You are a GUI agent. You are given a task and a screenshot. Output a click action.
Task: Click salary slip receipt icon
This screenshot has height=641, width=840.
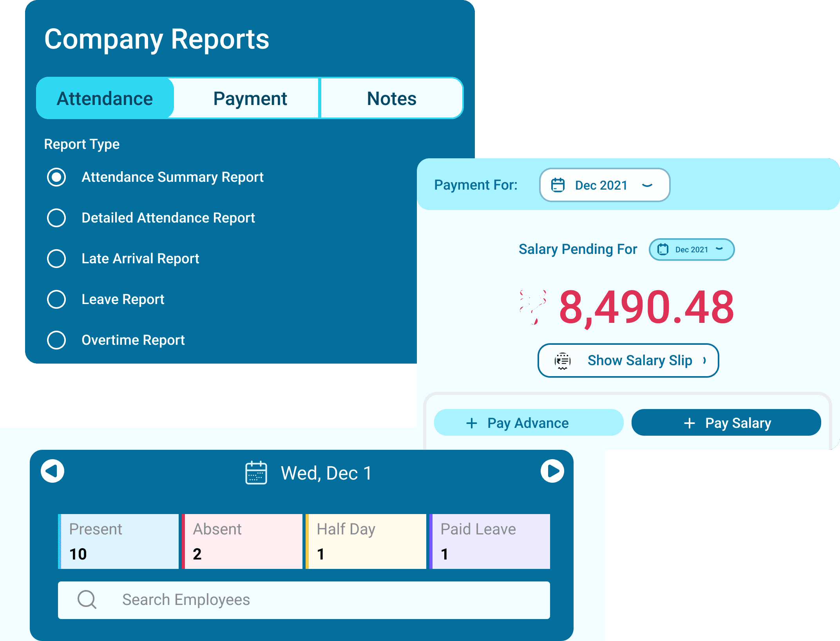pyautogui.click(x=563, y=360)
